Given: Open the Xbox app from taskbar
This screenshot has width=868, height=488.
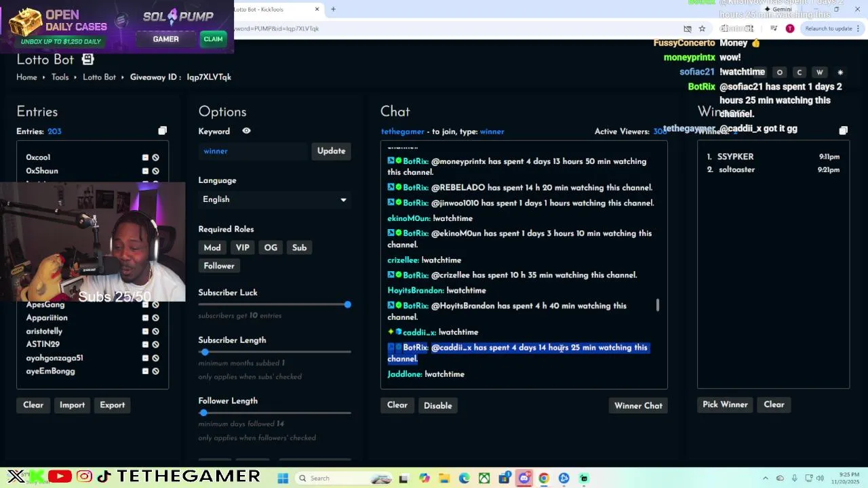Looking at the screenshot, I should coord(484,478).
